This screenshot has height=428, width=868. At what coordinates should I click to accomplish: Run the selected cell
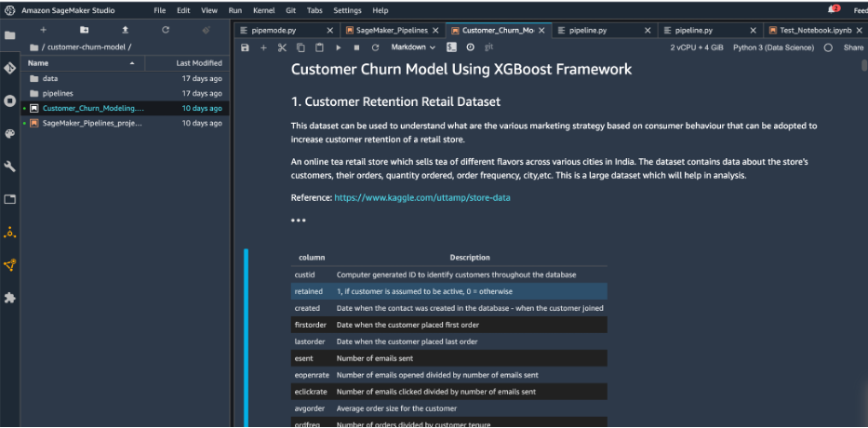click(339, 47)
